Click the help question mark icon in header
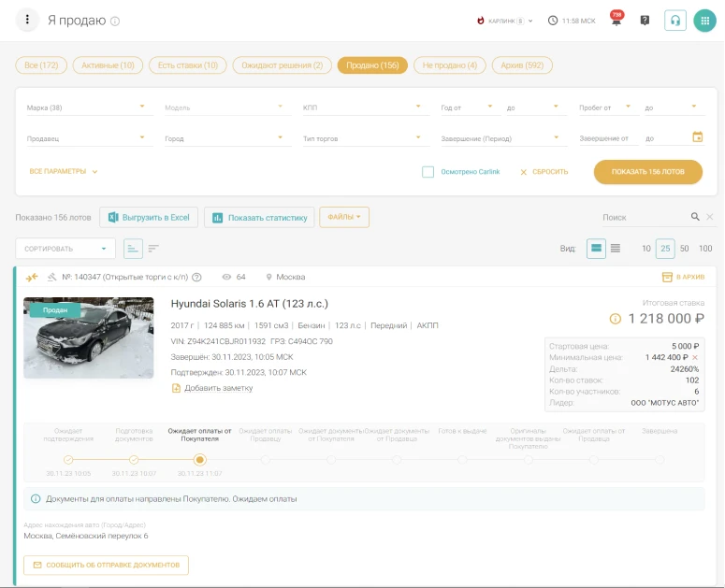725x588 pixels. [645, 21]
